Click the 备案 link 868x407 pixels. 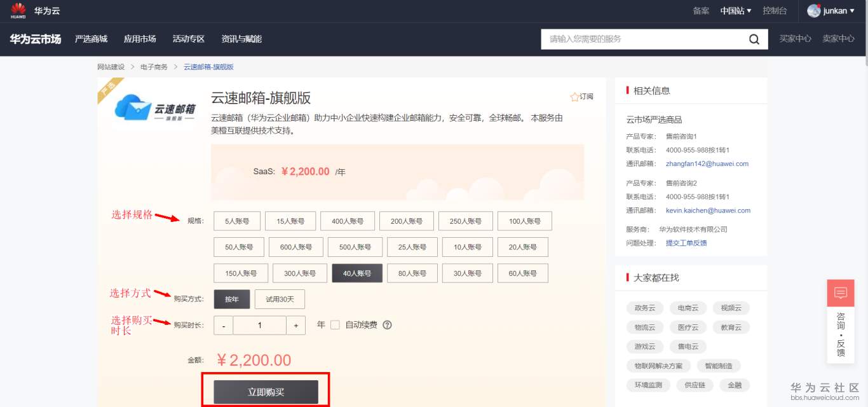[701, 11]
